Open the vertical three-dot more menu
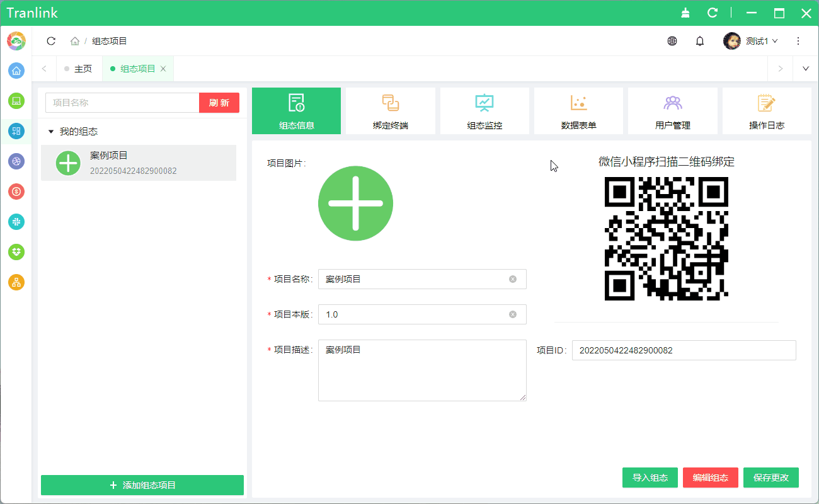 [798, 41]
